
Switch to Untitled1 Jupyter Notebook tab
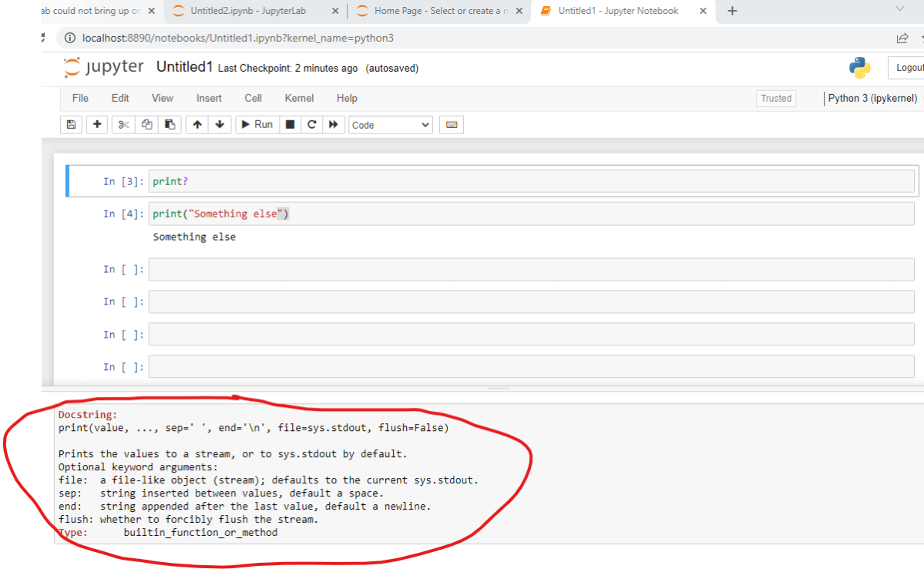(x=618, y=11)
